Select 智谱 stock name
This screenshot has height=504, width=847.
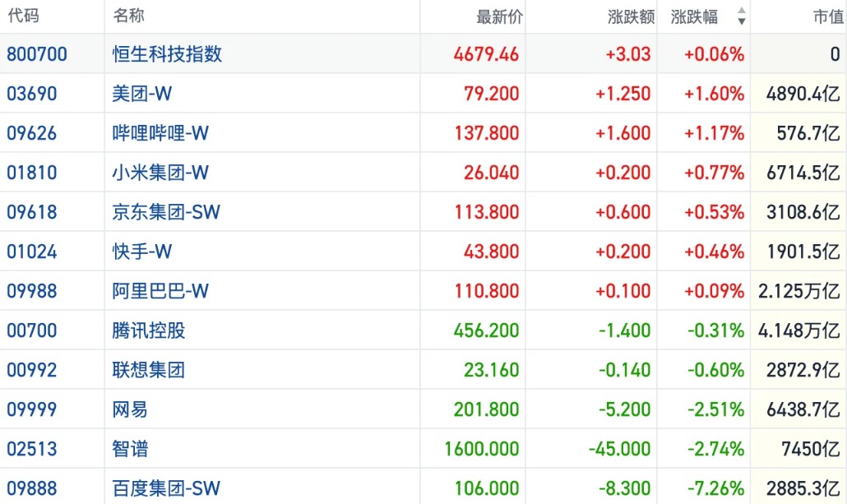coord(130,448)
